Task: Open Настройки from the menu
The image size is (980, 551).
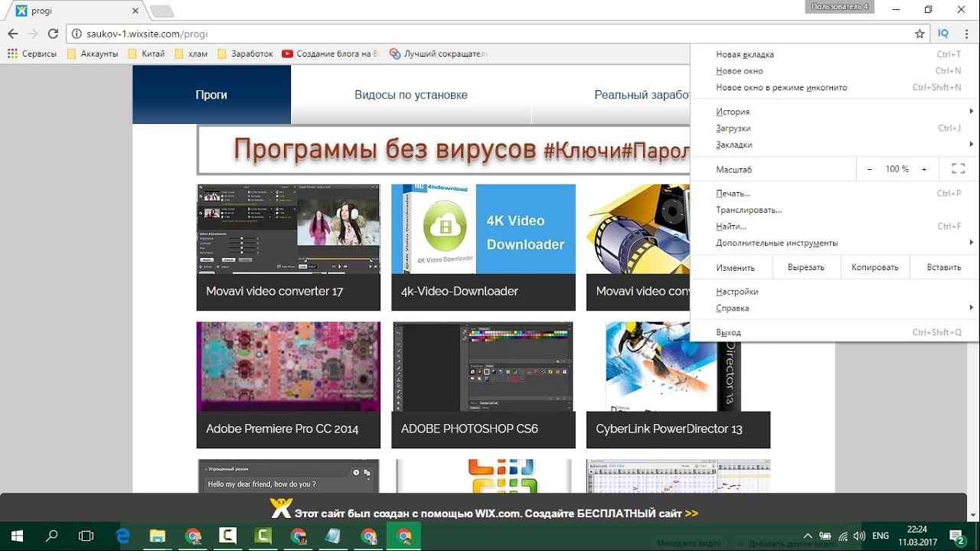Action: tap(835, 292)
